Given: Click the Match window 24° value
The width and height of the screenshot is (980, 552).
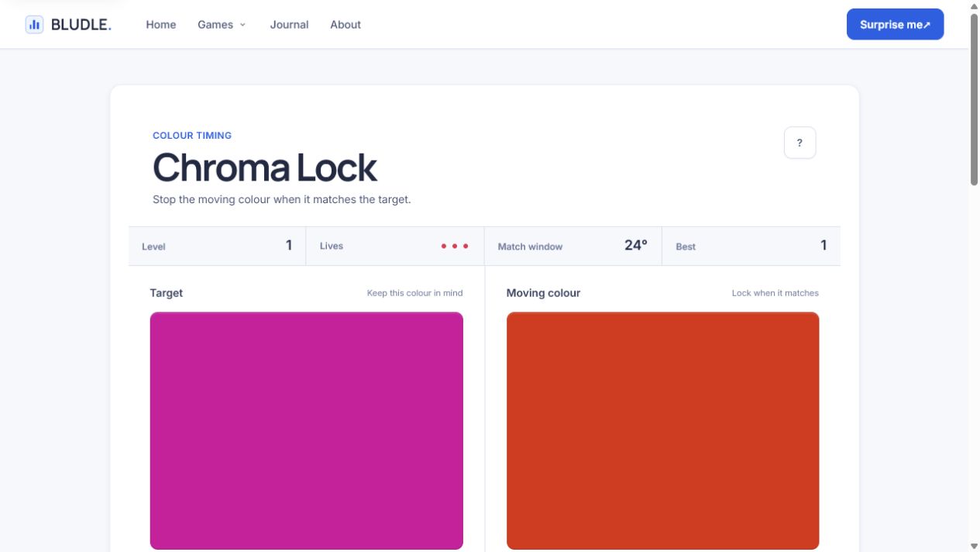Looking at the screenshot, I should point(635,245).
